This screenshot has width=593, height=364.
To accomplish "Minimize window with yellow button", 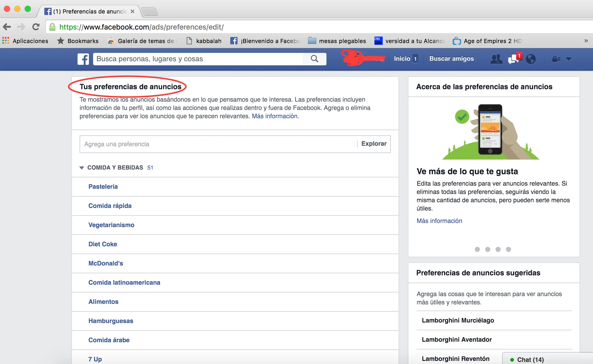I will tap(17, 9).
